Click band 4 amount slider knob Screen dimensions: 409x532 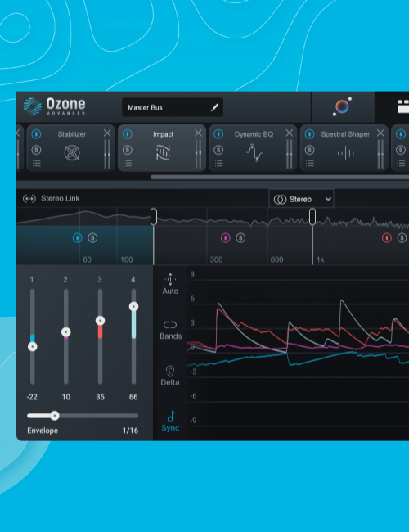pyautogui.click(x=133, y=307)
